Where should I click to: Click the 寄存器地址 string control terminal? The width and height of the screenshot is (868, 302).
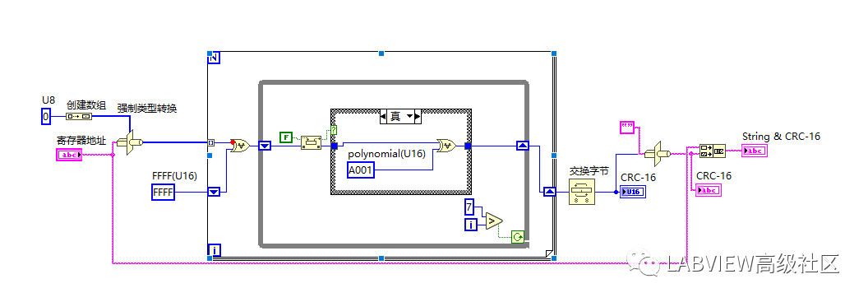tap(69, 156)
